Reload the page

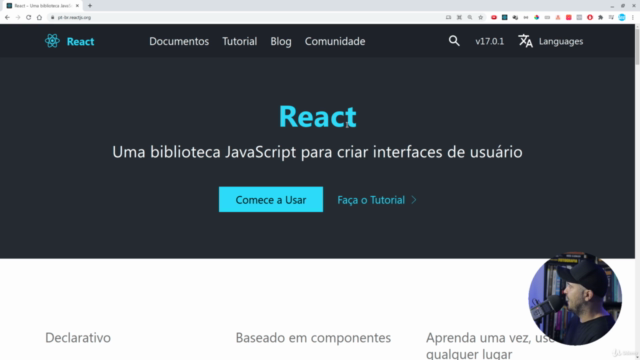click(x=29, y=17)
